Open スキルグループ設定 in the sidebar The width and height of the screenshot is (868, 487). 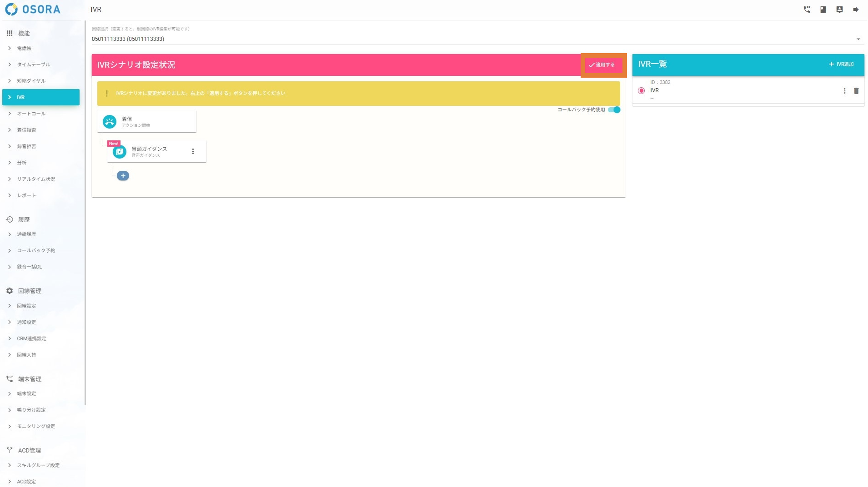coord(38,466)
